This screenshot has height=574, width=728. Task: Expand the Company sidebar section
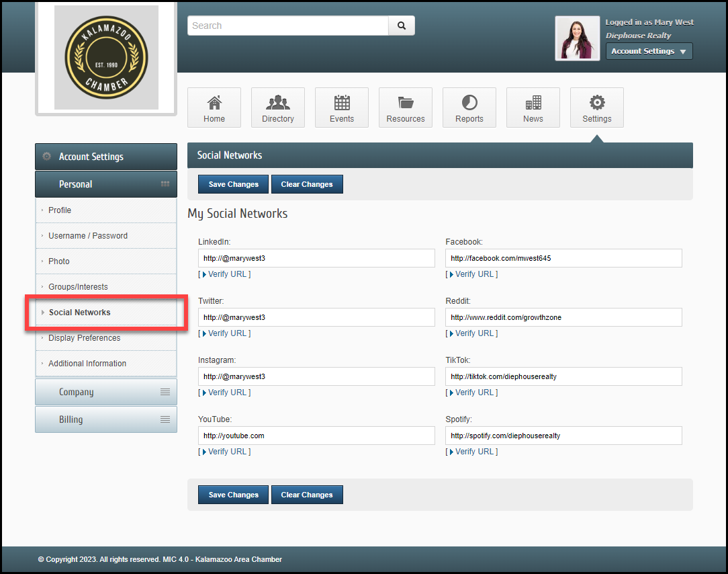(x=106, y=392)
